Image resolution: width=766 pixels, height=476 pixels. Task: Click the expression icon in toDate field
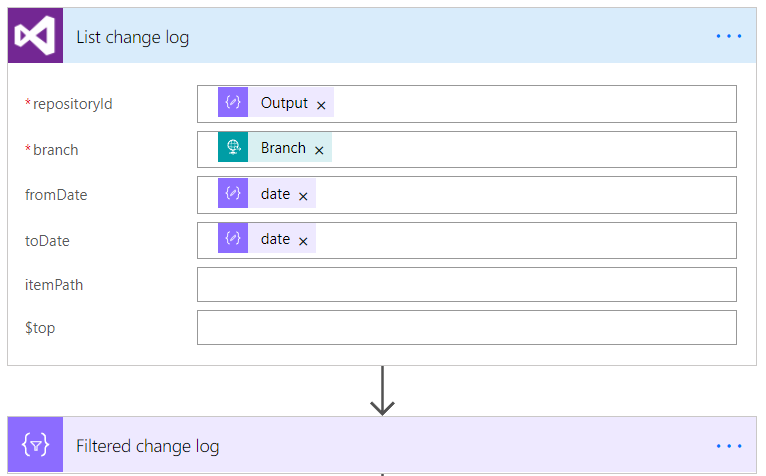click(233, 239)
